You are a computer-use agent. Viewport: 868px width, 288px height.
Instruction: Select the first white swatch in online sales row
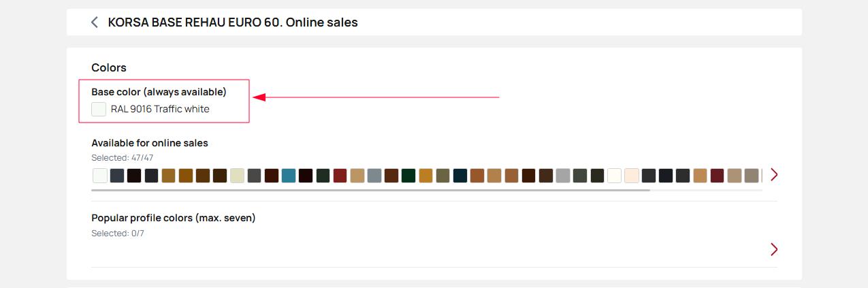100,175
